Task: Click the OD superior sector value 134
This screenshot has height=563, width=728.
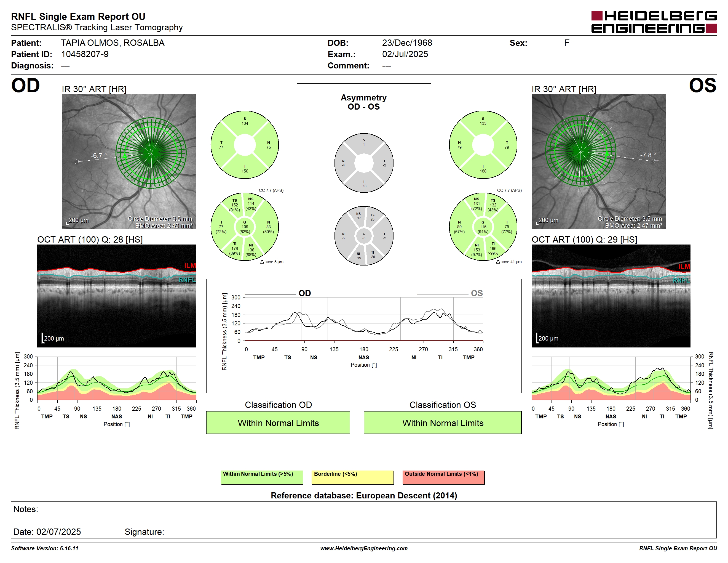Action: click(245, 123)
